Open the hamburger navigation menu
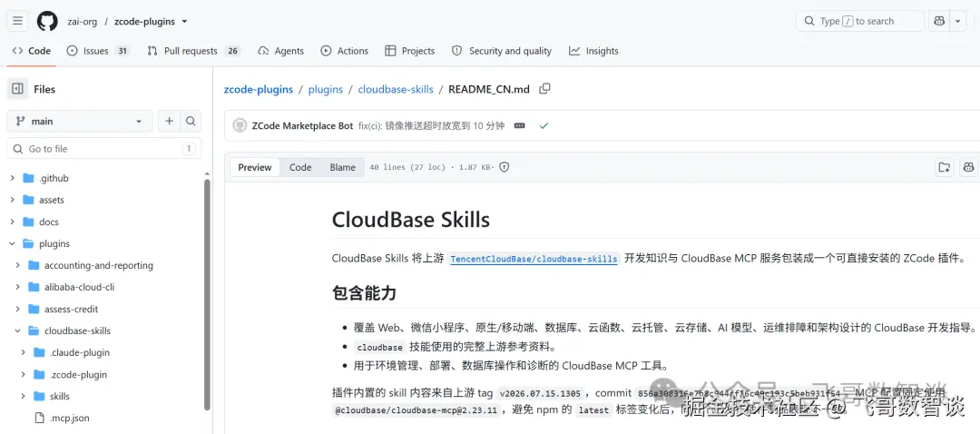This screenshot has height=434, width=980. (17, 21)
